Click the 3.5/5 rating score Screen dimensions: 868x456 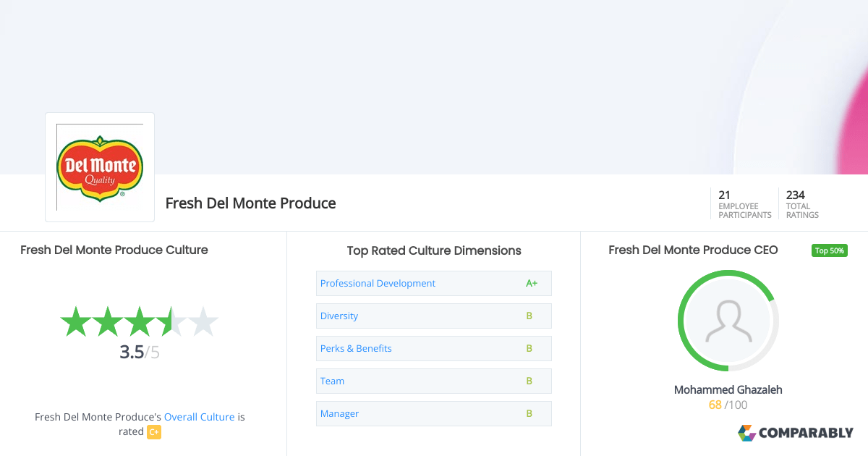click(139, 352)
